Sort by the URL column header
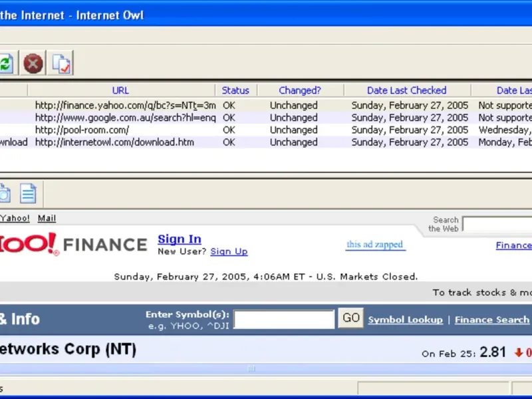Viewport: 532px width, 399px height. pyautogui.click(x=120, y=90)
